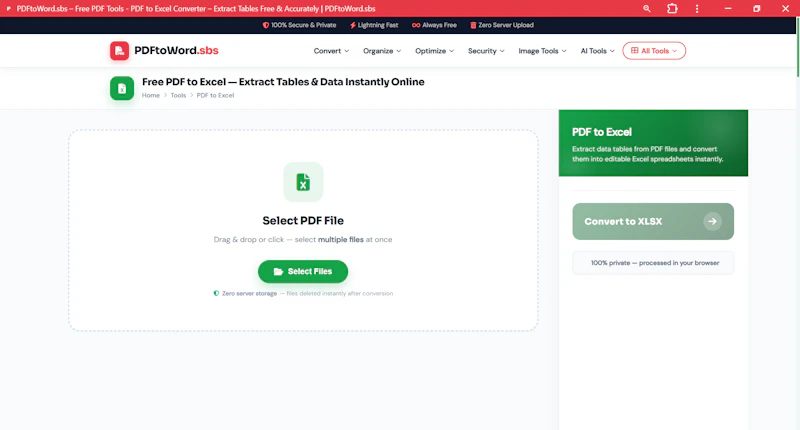Viewport: 800px width, 430px height.
Task: Expand the Convert dropdown menu
Action: point(331,51)
